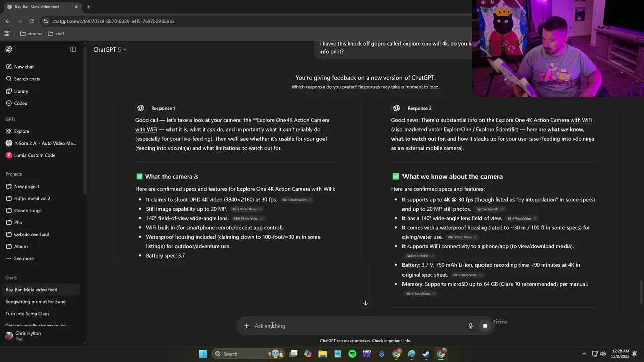Reload the page
The image size is (644, 362).
[31, 21]
